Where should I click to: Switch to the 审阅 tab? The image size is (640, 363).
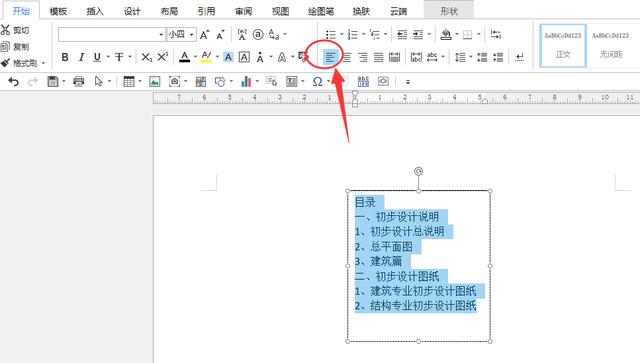[244, 11]
